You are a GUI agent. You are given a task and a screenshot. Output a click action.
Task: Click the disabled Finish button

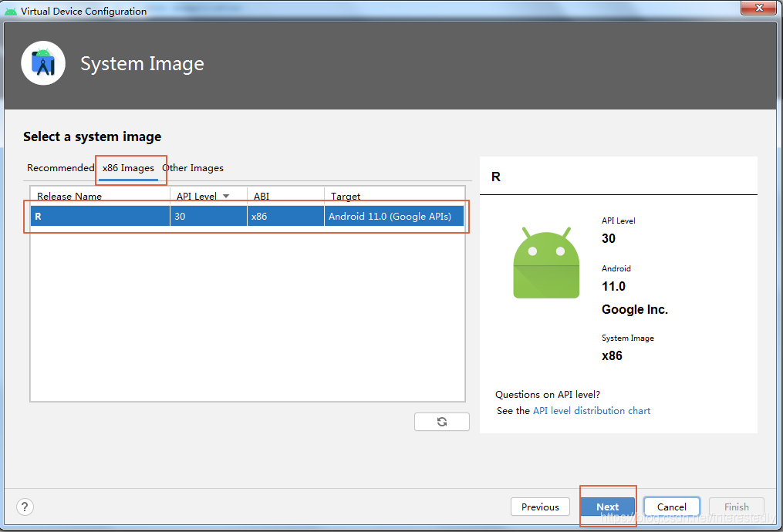click(736, 507)
